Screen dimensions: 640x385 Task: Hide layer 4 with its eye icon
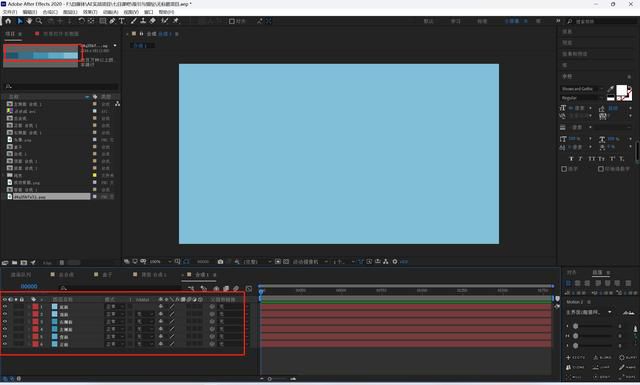5,329
